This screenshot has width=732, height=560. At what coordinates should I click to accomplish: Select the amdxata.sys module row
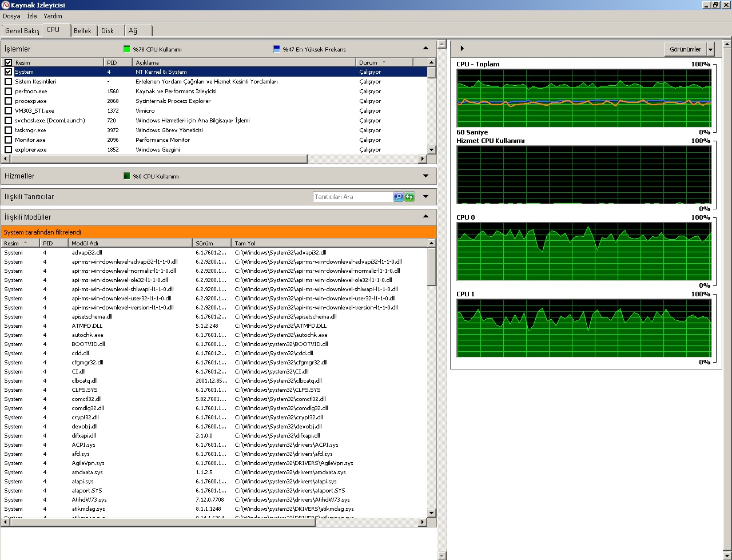(x=214, y=472)
